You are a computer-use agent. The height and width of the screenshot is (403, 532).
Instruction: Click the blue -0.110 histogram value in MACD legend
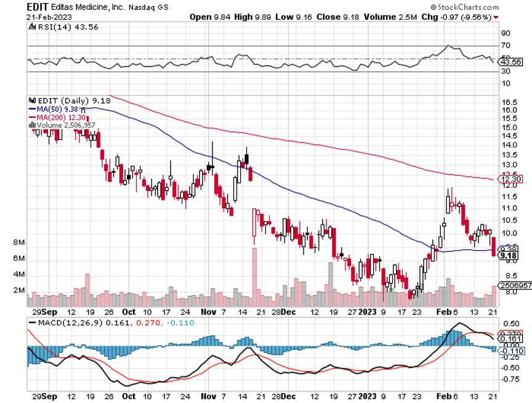[x=180, y=322]
